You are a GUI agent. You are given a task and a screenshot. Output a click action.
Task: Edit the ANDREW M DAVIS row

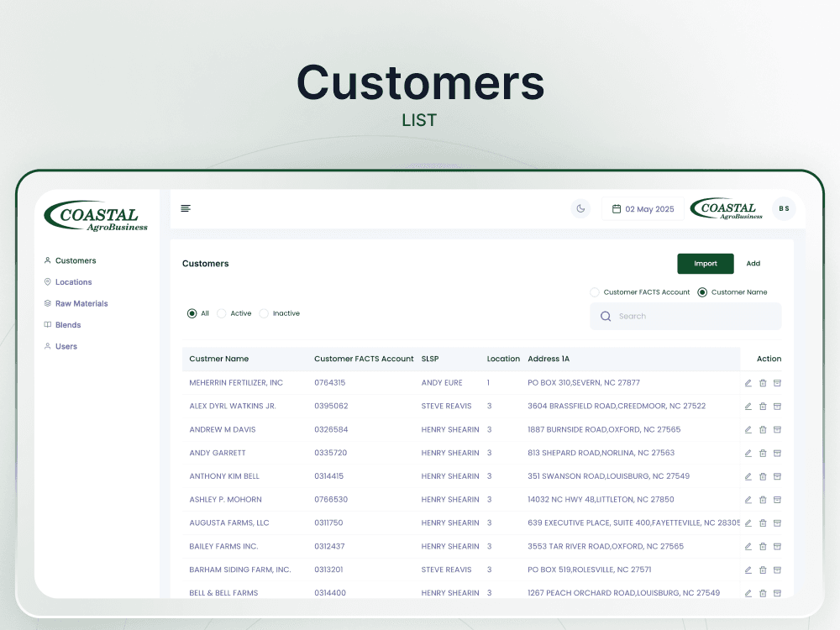click(x=748, y=429)
